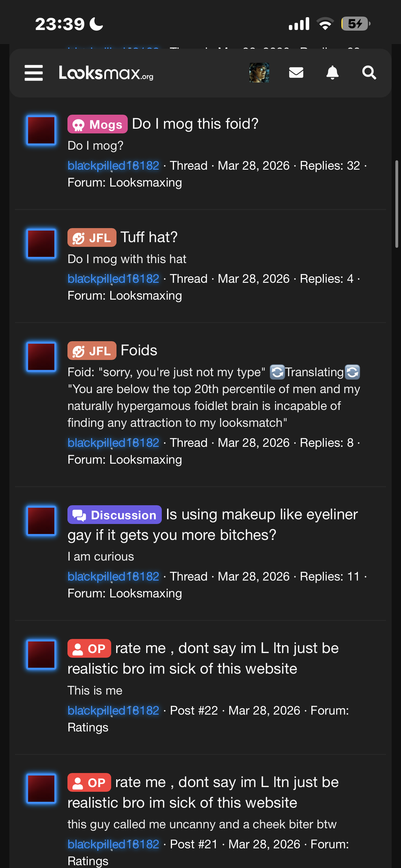The image size is (401, 868).
Task: Open the hamburger navigation menu
Action: point(34,73)
